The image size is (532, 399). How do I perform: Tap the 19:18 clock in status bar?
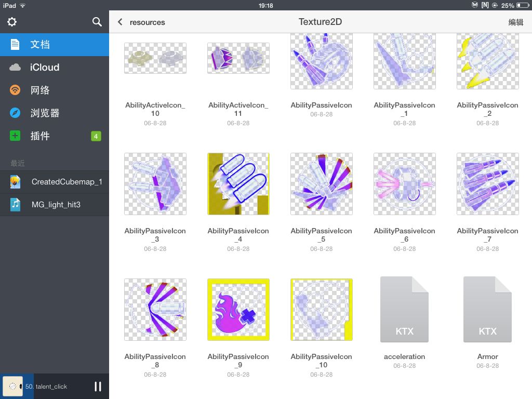click(265, 5)
